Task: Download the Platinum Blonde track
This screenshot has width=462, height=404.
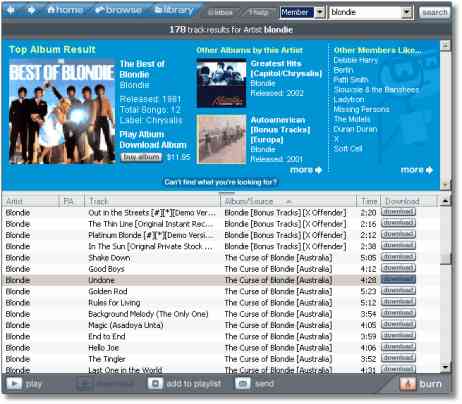Action: (398, 234)
